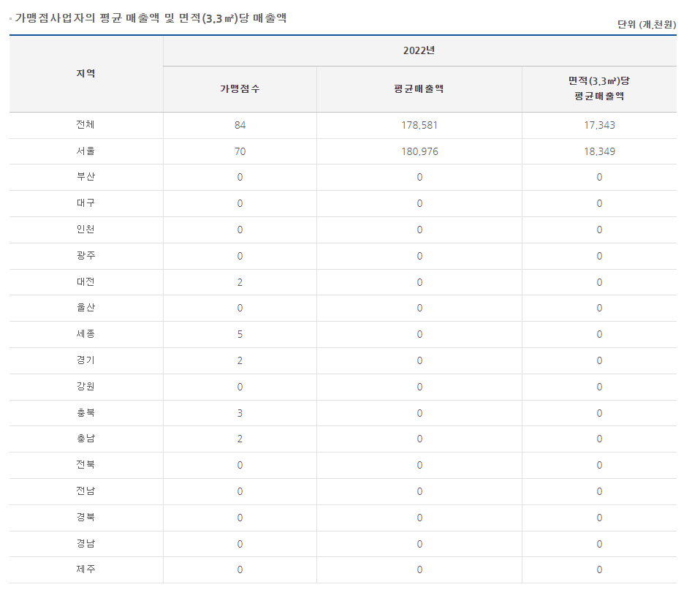Click the 충북 franchise count 3
The height and width of the screenshot is (598, 700).
coord(240,413)
